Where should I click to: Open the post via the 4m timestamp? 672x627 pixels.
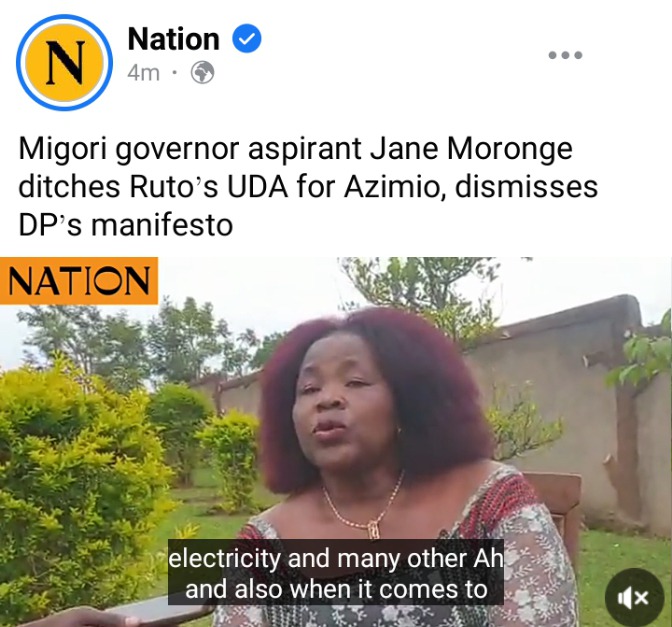(144, 73)
